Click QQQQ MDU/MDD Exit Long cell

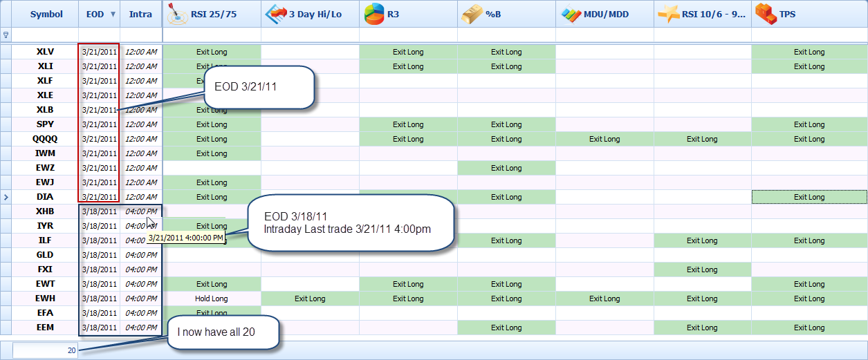tap(604, 139)
